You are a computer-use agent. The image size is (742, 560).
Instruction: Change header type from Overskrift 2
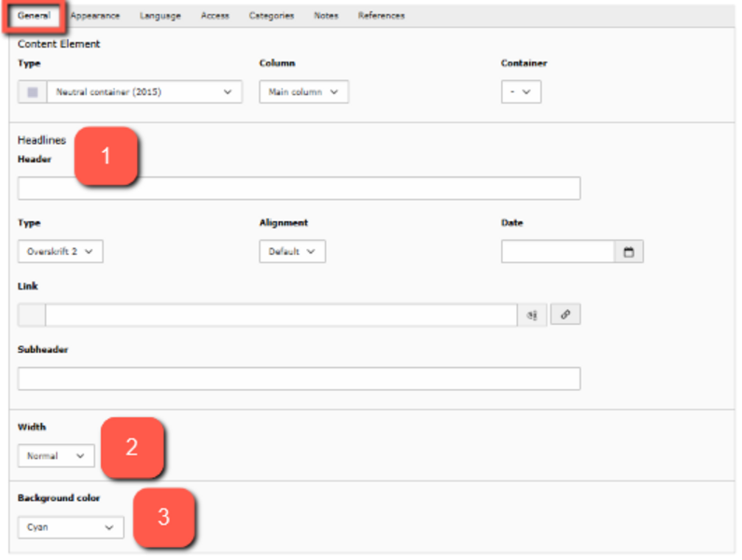click(61, 252)
